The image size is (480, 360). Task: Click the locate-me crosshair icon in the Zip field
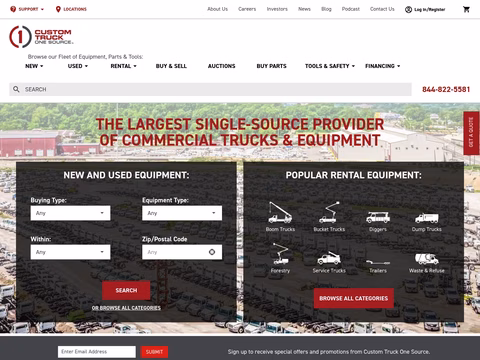click(x=212, y=252)
